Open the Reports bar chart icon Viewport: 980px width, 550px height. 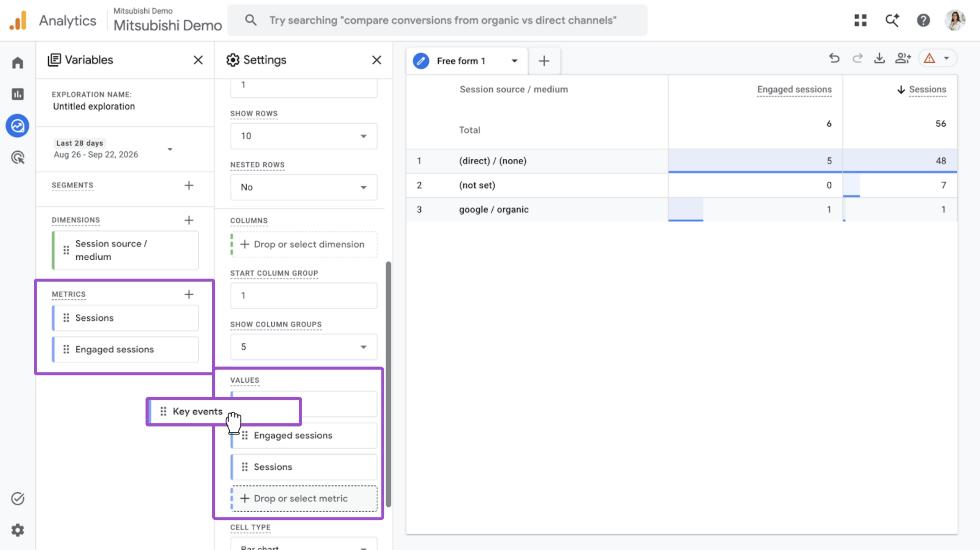18,94
